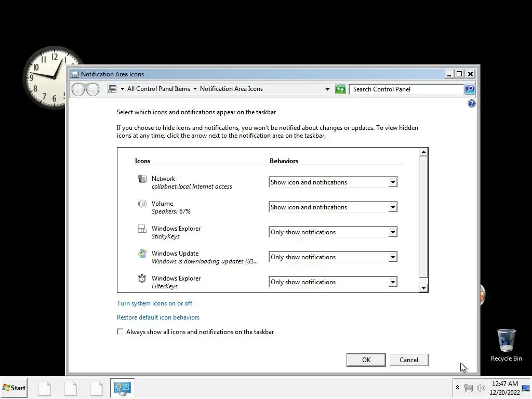The image size is (532, 399).
Task: Click the StickyKeys Windows Explorer icon
Action: pos(142,229)
